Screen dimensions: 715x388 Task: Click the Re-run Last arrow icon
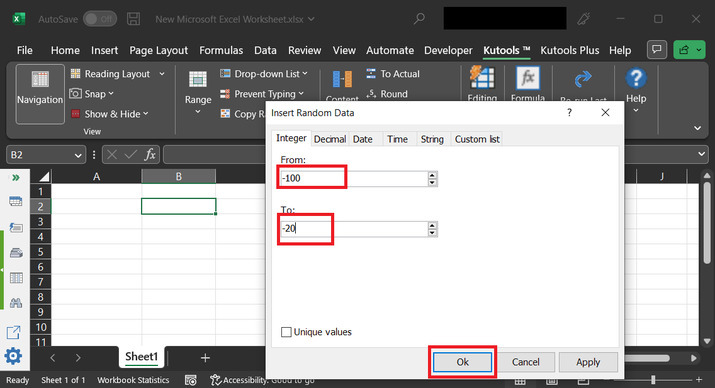tap(583, 79)
